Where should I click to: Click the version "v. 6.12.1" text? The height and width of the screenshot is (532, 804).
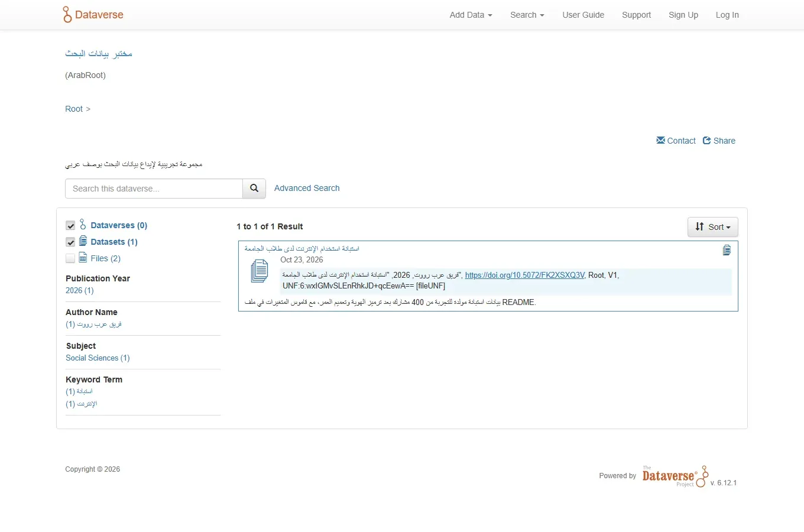[x=724, y=483]
